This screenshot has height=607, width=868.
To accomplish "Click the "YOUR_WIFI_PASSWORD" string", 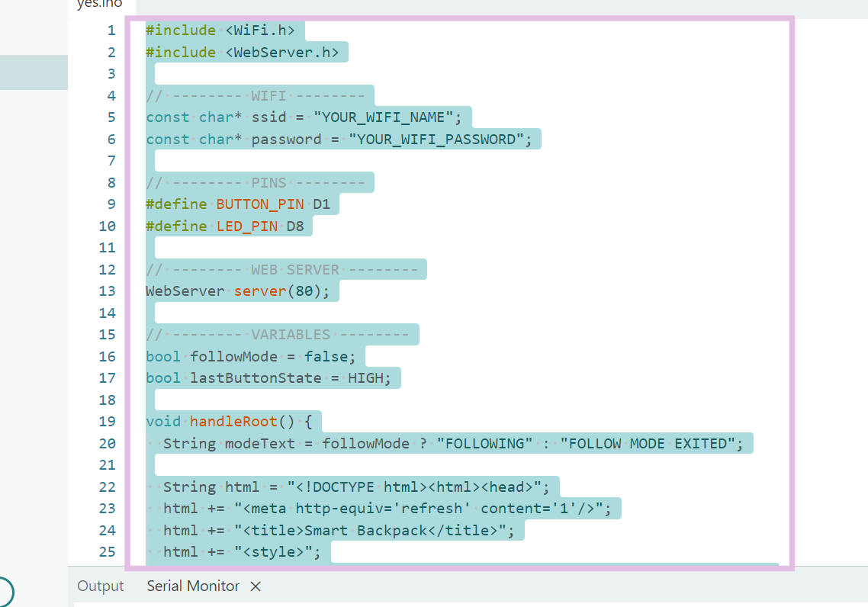I will point(436,140).
